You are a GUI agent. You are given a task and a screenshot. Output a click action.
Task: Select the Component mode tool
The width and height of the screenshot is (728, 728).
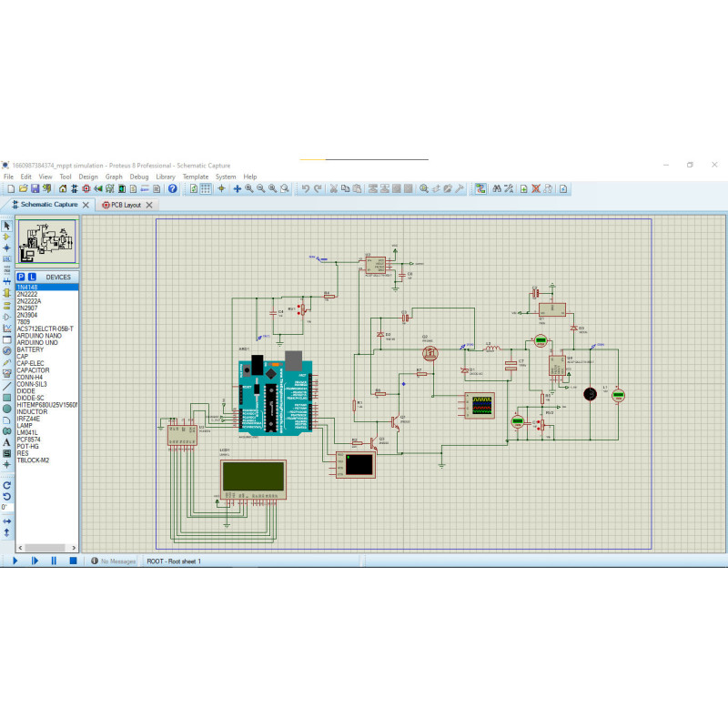[7, 237]
